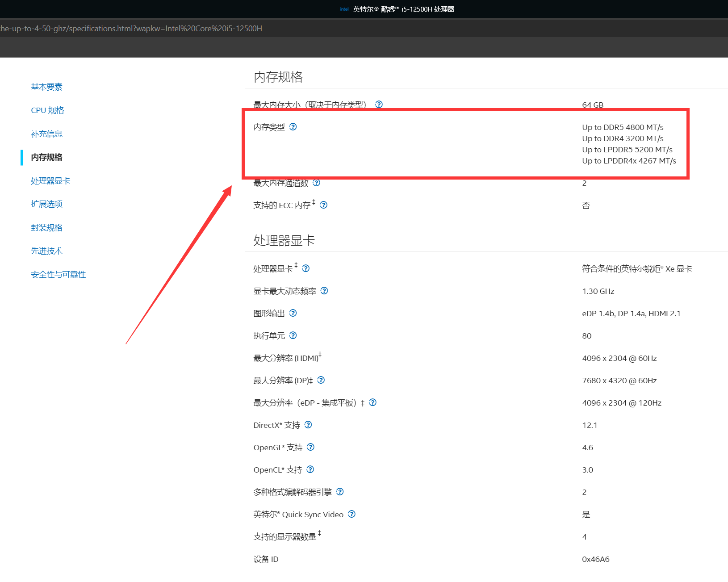Open help icon beside 处理器显卡 row label

tap(306, 268)
